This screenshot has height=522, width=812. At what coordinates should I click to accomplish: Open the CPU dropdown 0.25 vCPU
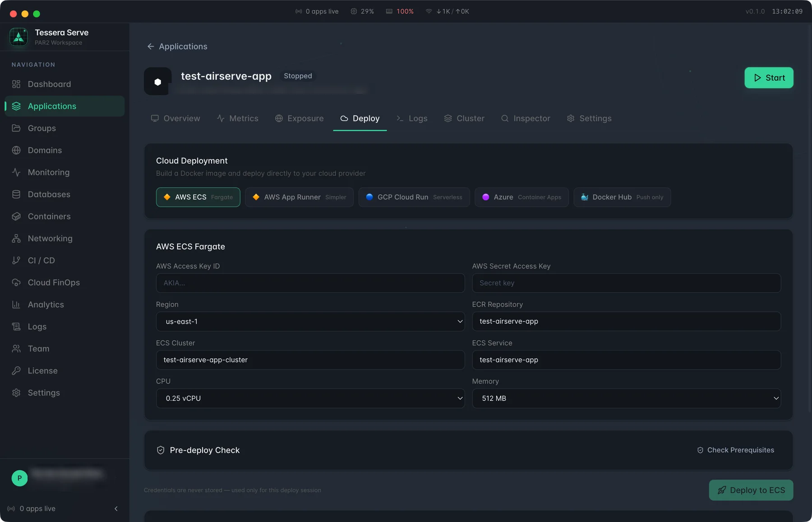[x=310, y=398]
